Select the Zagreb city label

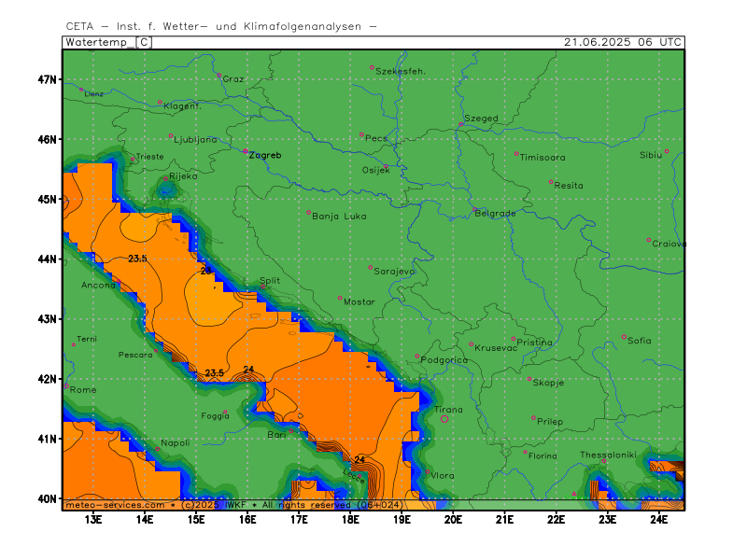click(x=265, y=155)
